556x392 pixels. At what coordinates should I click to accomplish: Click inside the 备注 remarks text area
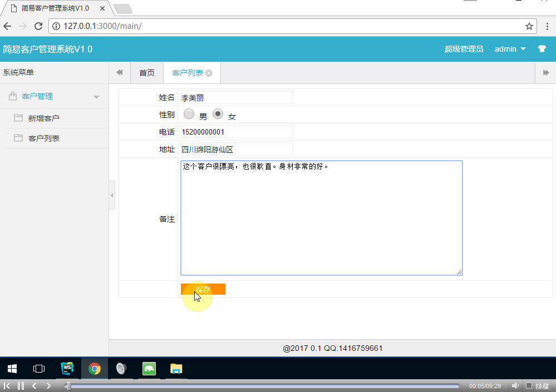(x=321, y=217)
